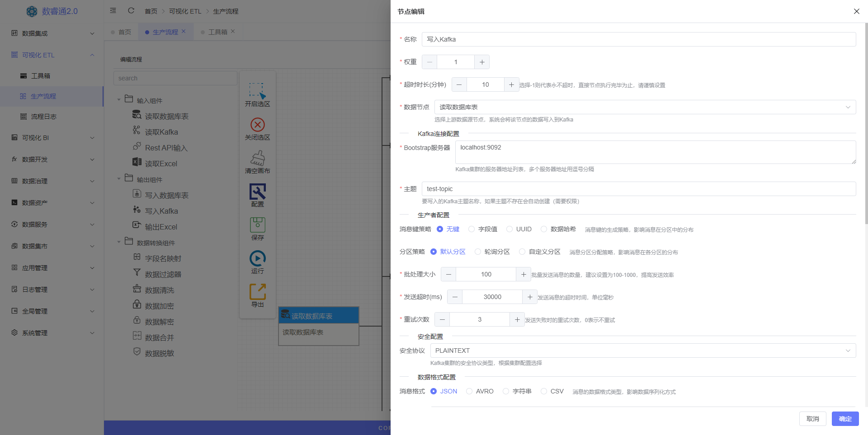
Task: Click the 开启选区 selection tool icon
Action: (257, 90)
